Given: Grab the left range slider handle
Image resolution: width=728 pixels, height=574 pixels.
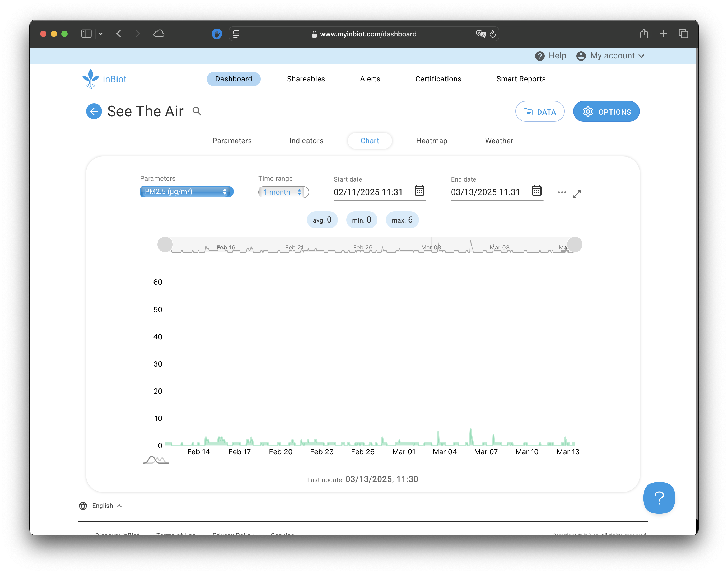Looking at the screenshot, I should (165, 244).
